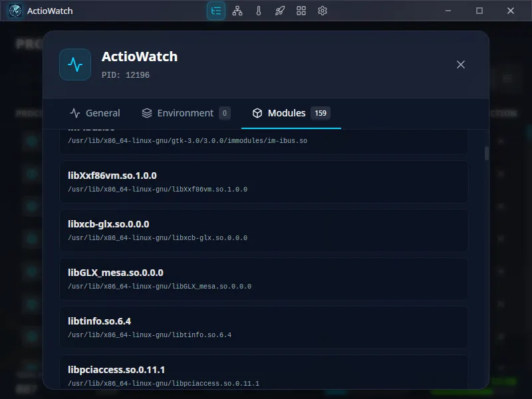The width and height of the screenshot is (532, 399).
Task: Click the ActioWatch logo in title bar
Action: (15, 11)
